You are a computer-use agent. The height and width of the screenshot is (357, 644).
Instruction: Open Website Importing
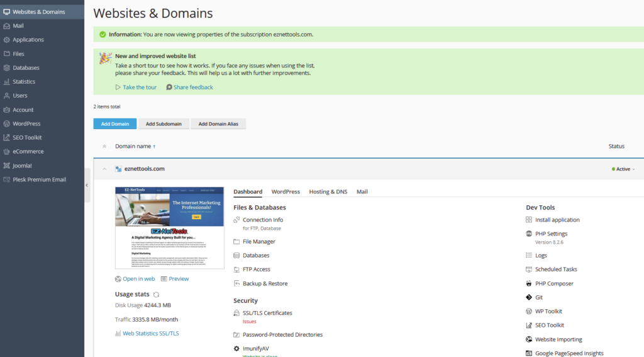point(558,339)
